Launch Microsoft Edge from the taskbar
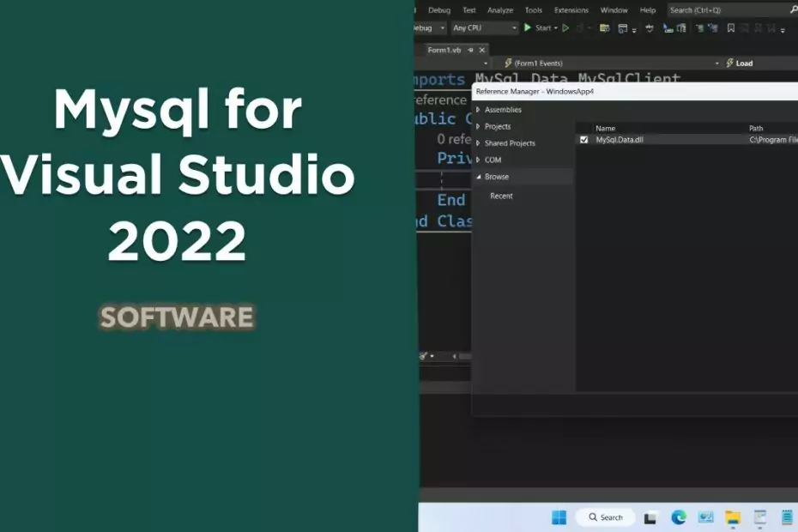Image resolution: width=798 pixels, height=532 pixels. coord(679,517)
